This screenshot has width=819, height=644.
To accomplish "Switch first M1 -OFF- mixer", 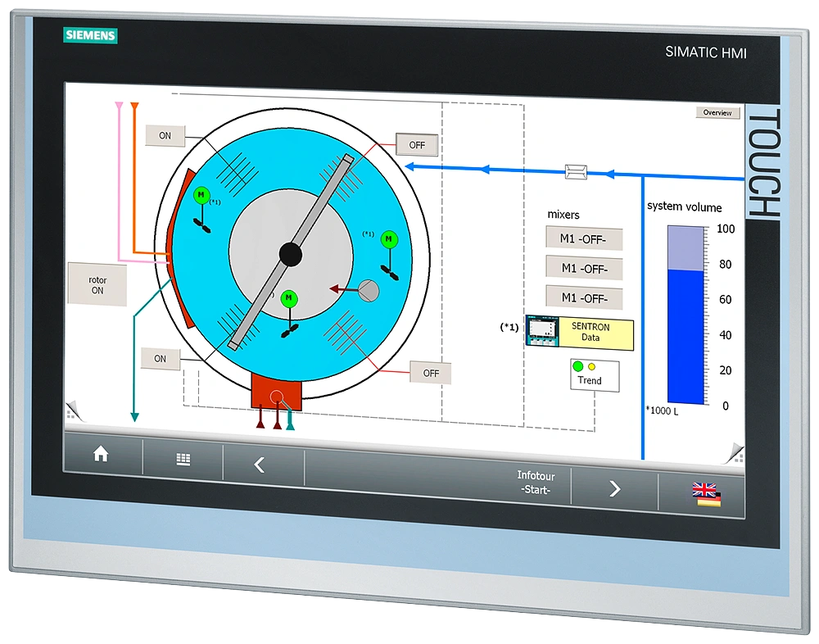I will click(x=584, y=238).
